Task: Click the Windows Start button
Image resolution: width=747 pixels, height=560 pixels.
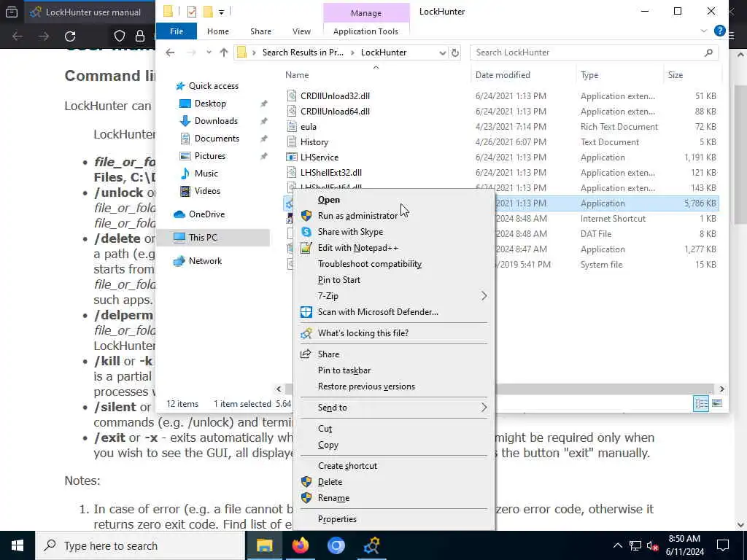Action: 18,545
